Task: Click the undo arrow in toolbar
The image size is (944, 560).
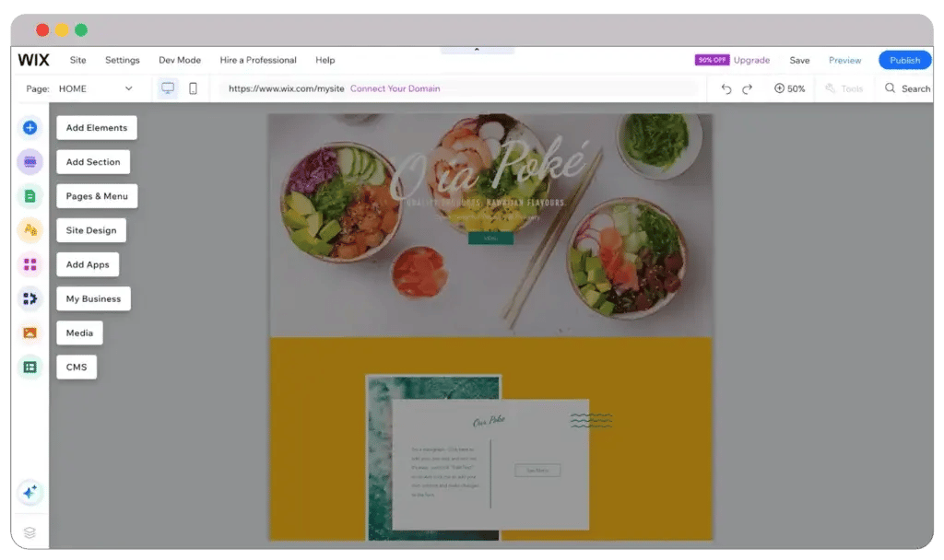Action: tap(726, 88)
